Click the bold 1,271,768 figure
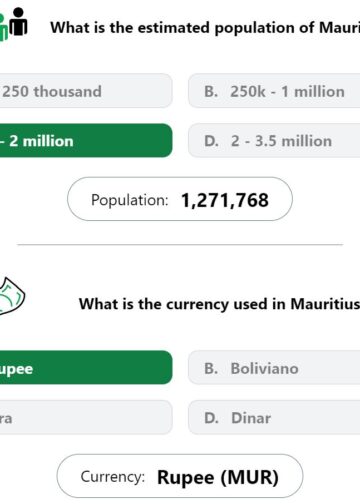 (225, 200)
